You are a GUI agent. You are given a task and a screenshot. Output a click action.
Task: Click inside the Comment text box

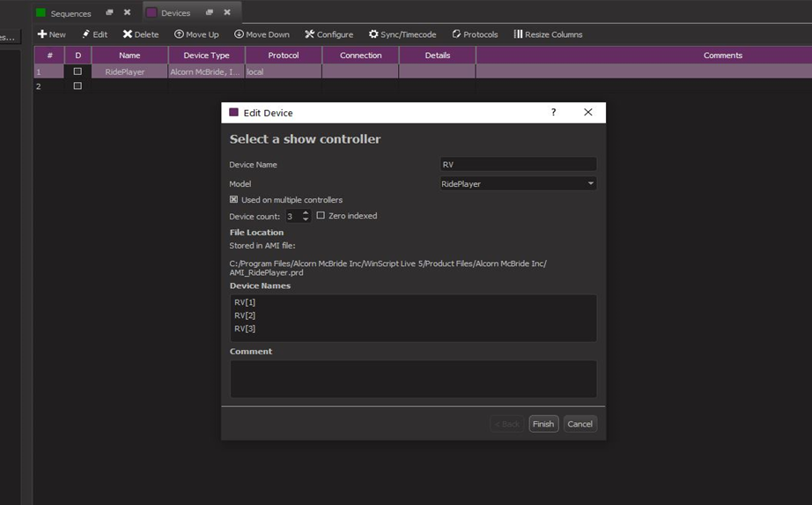[x=413, y=379]
